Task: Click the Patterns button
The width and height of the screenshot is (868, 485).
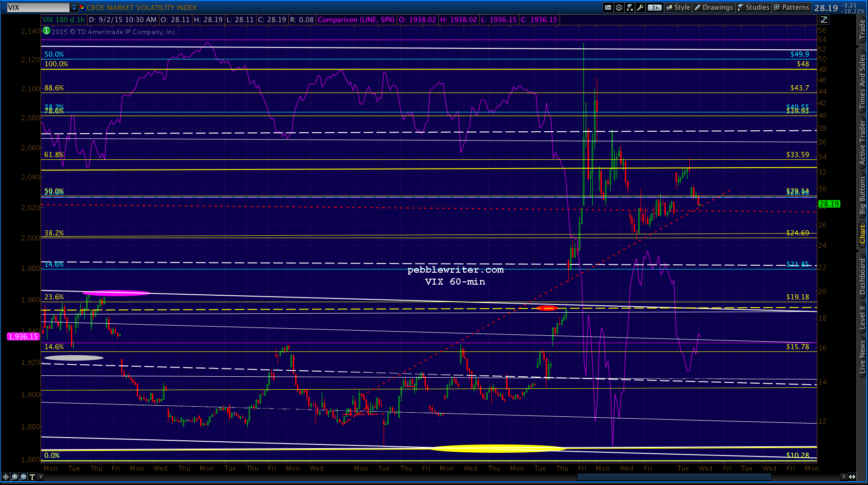Action: [791, 7]
